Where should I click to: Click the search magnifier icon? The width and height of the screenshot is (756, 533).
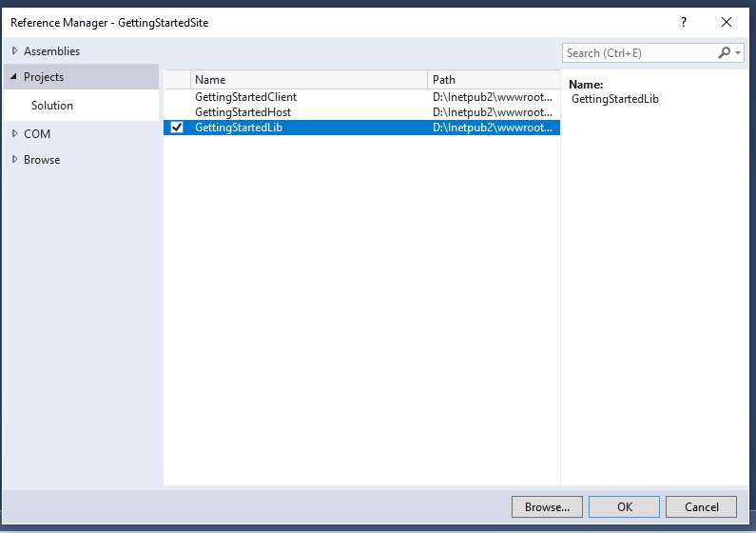click(x=725, y=53)
